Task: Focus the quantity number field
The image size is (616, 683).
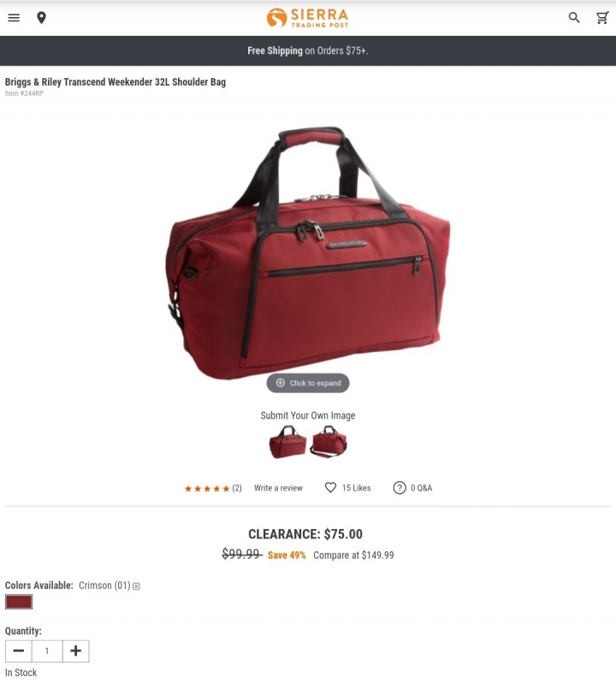Action: pyautogui.click(x=47, y=650)
